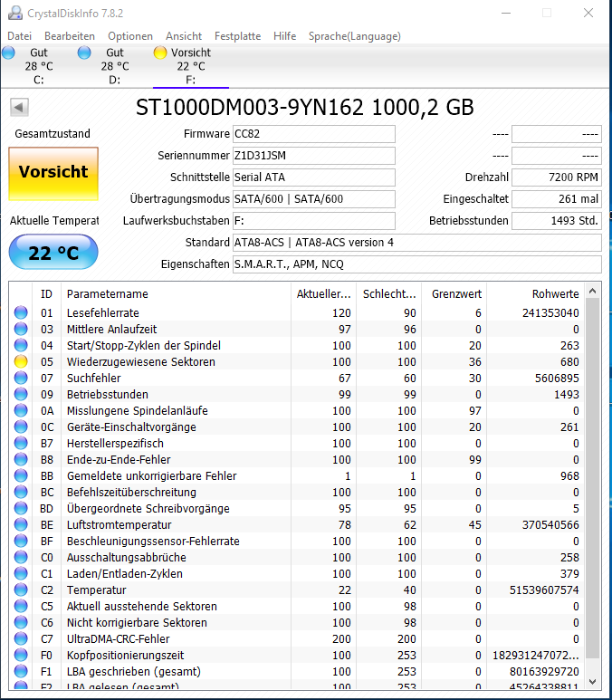612x700 pixels.
Task: Open the Festplatte menu
Action: click(x=237, y=35)
